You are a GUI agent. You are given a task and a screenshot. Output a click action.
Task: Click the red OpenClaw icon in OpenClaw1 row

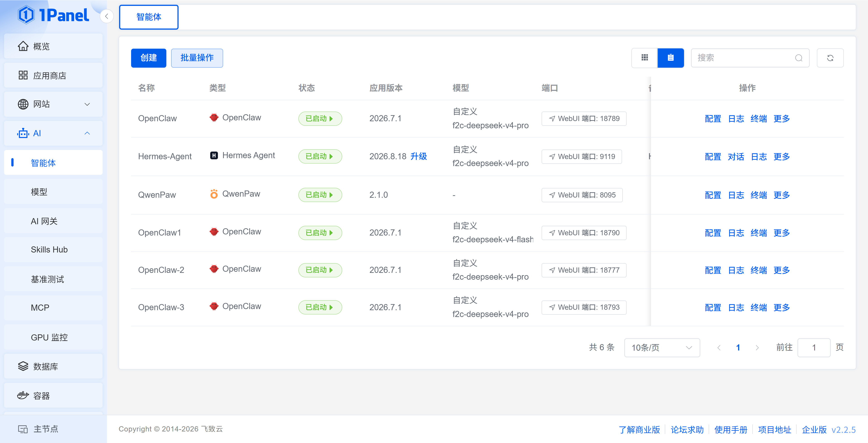click(214, 232)
